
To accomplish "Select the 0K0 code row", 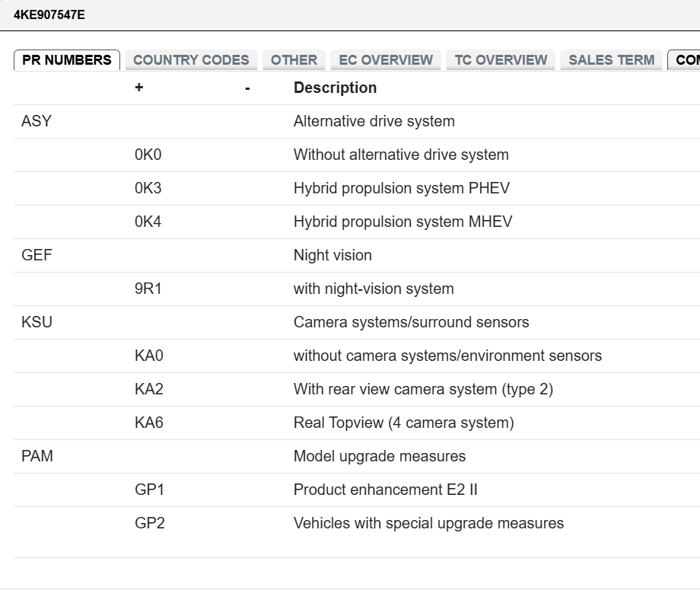I will pyautogui.click(x=357, y=155).
